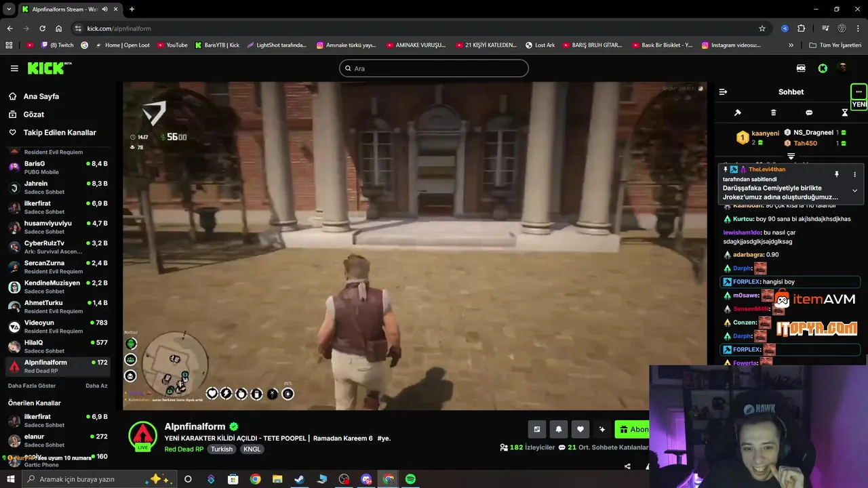The image size is (868, 488).
Task: Click the Abone Ol subscribe button
Action: (632, 429)
